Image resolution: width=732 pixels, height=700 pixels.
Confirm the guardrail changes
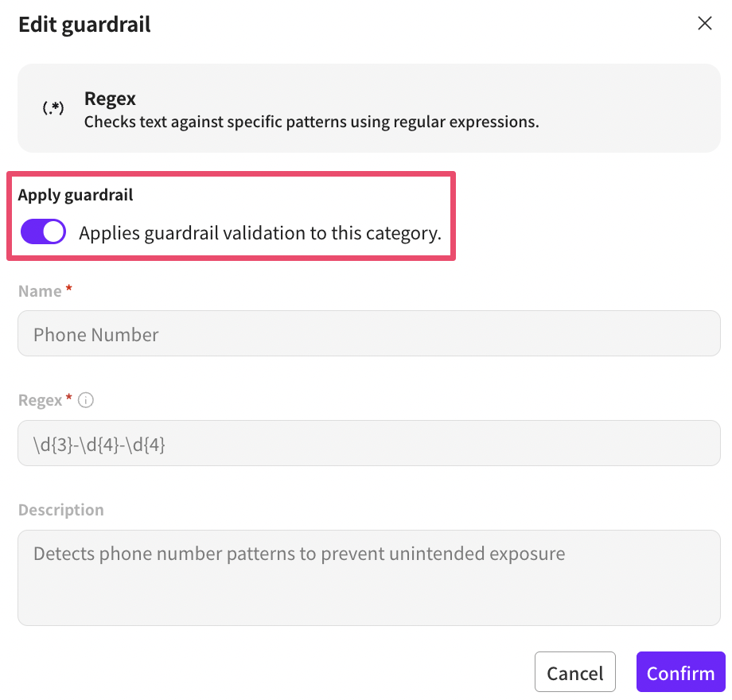coord(680,673)
